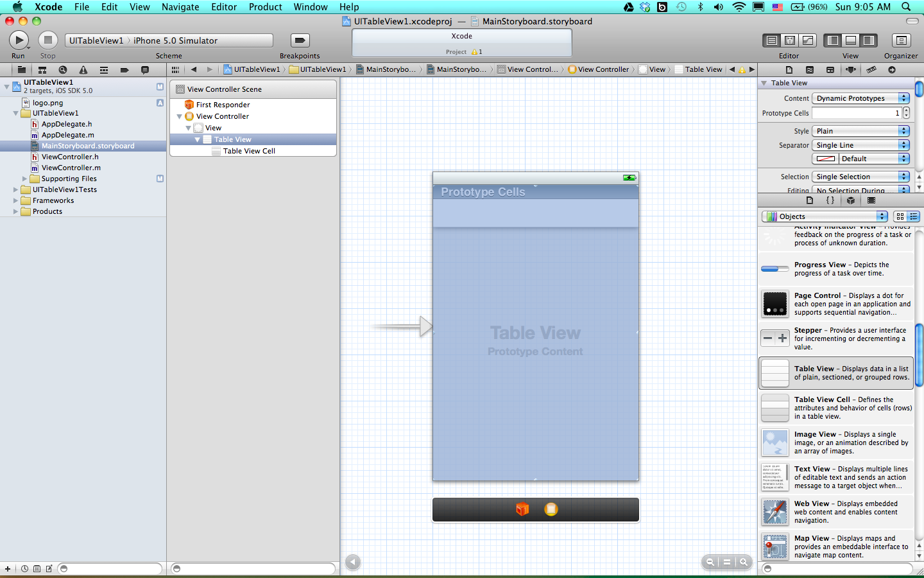The image size is (924, 578).
Task: Open the Editor menu
Action: pyautogui.click(x=224, y=7)
